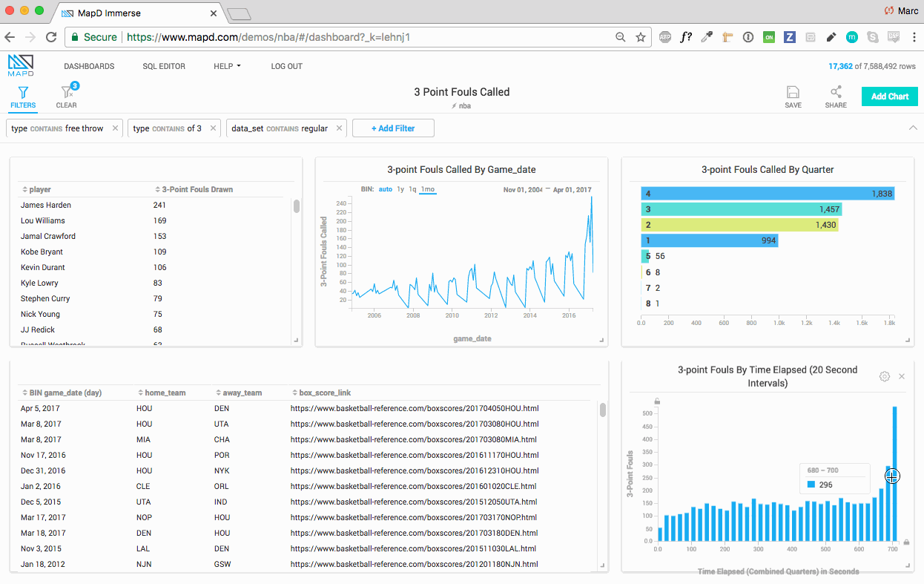The height and width of the screenshot is (584, 924).
Task: Open settings gear on the Time Elapsed chart
Action: [x=885, y=377]
